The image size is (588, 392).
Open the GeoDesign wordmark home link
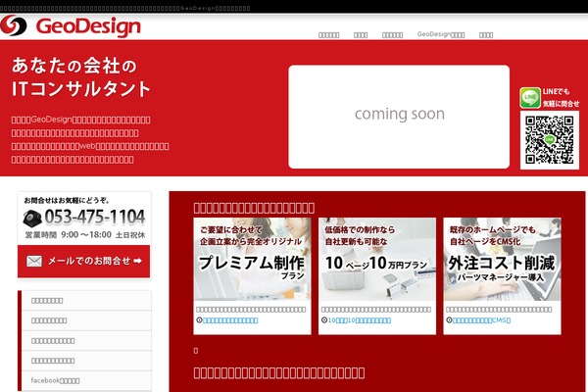tap(88, 27)
